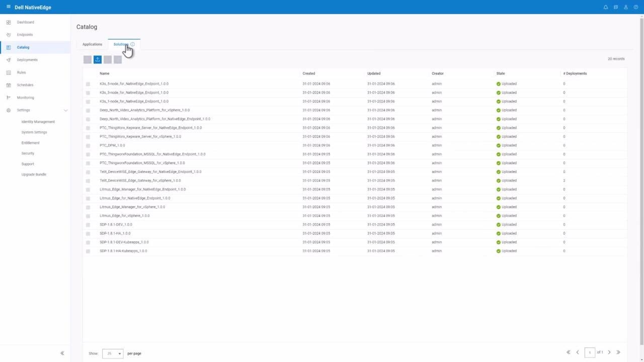The width and height of the screenshot is (644, 362).
Task: Select checkbox for PTC_DPM_1.0.0 row
Action: (88, 146)
